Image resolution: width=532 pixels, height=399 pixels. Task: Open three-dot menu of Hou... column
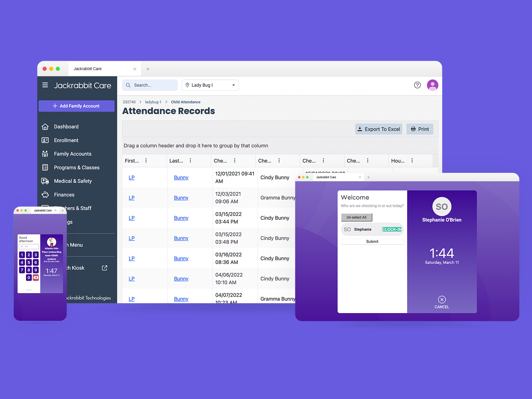point(412,161)
